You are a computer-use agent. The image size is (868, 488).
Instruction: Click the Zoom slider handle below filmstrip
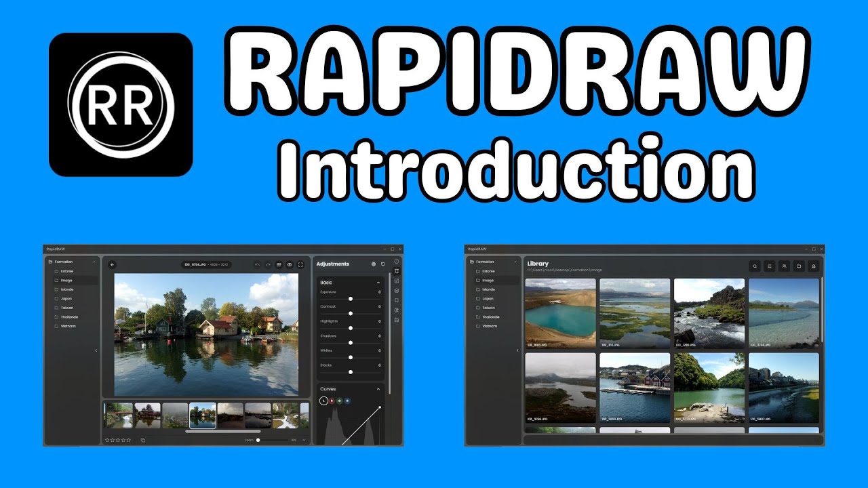258,440
